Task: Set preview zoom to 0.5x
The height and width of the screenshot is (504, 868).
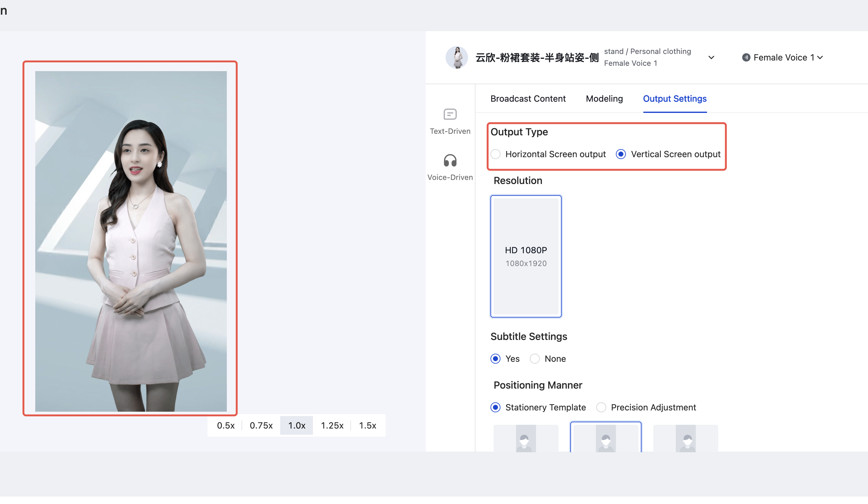Action: (x=226, y=425)
